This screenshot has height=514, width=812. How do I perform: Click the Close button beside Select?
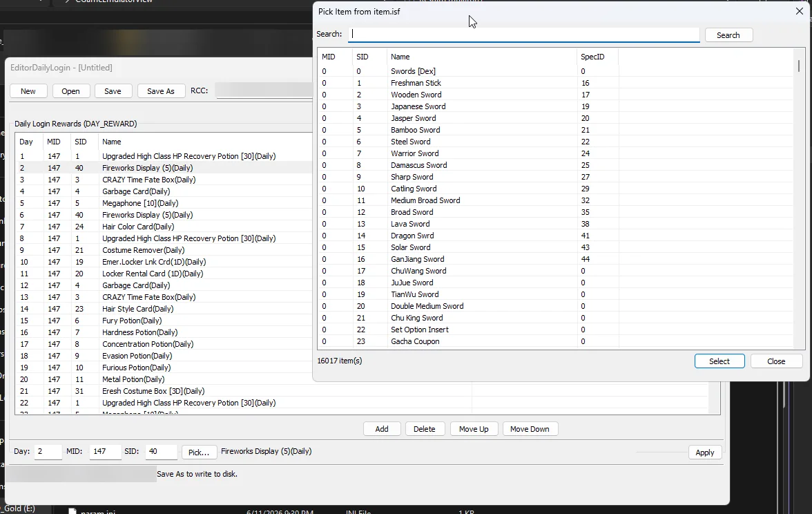[x=776, y=361]
